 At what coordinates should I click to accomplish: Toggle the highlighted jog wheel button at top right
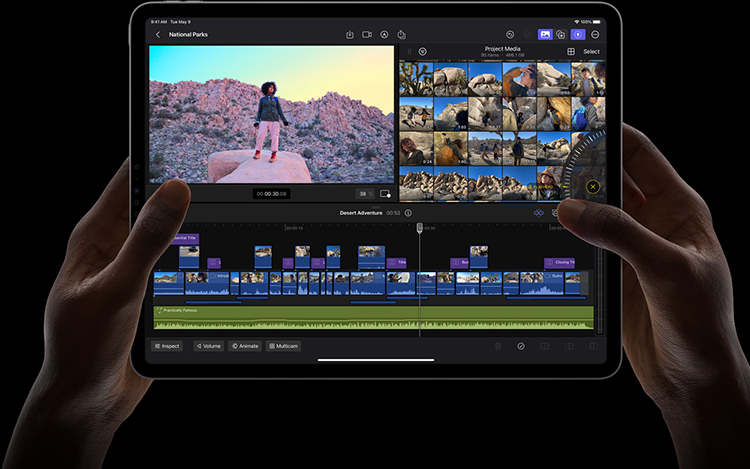(578, 34)
